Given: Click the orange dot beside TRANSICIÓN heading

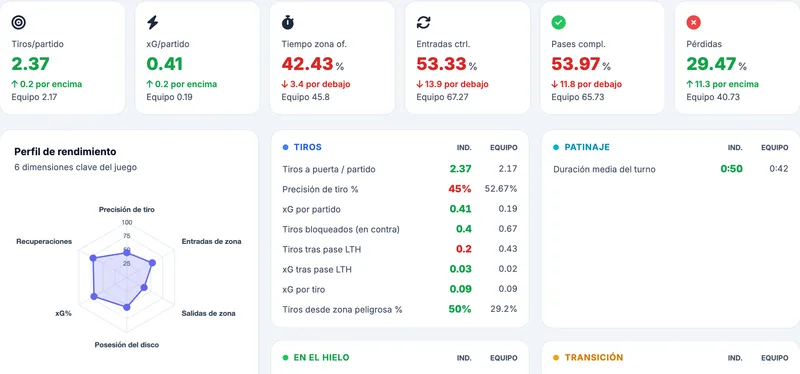Looking at the screenshot, I should click(556, 358).
